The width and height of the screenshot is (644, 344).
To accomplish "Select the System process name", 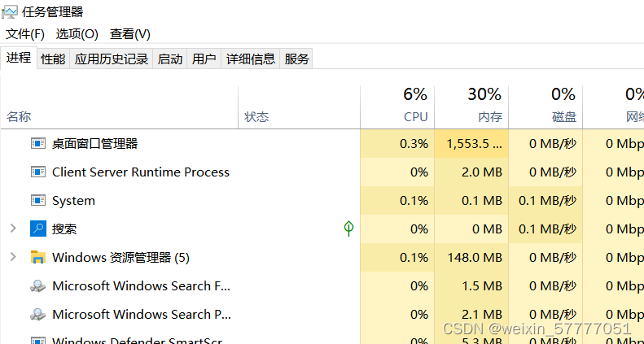I will point(73,201).
